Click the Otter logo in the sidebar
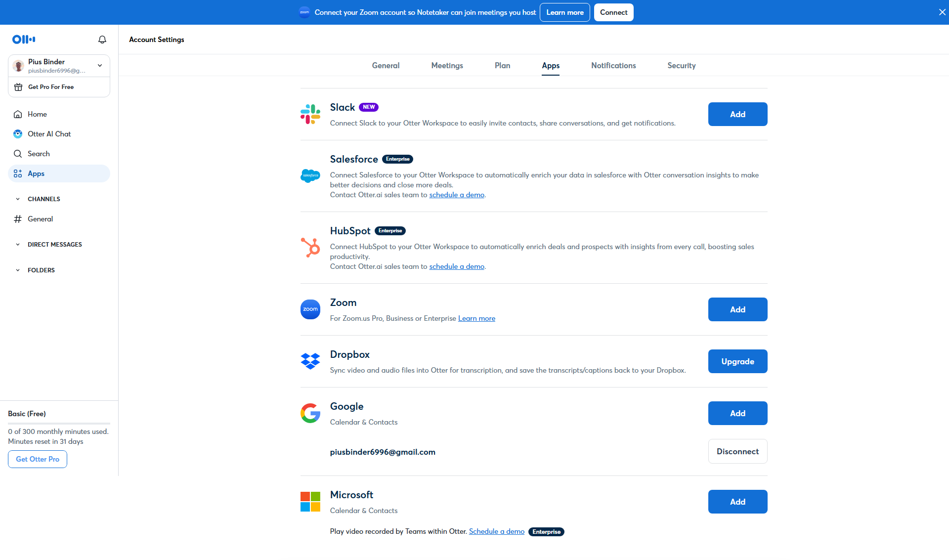The height and width of the screenshot is (560, 949). coord(24,40)
